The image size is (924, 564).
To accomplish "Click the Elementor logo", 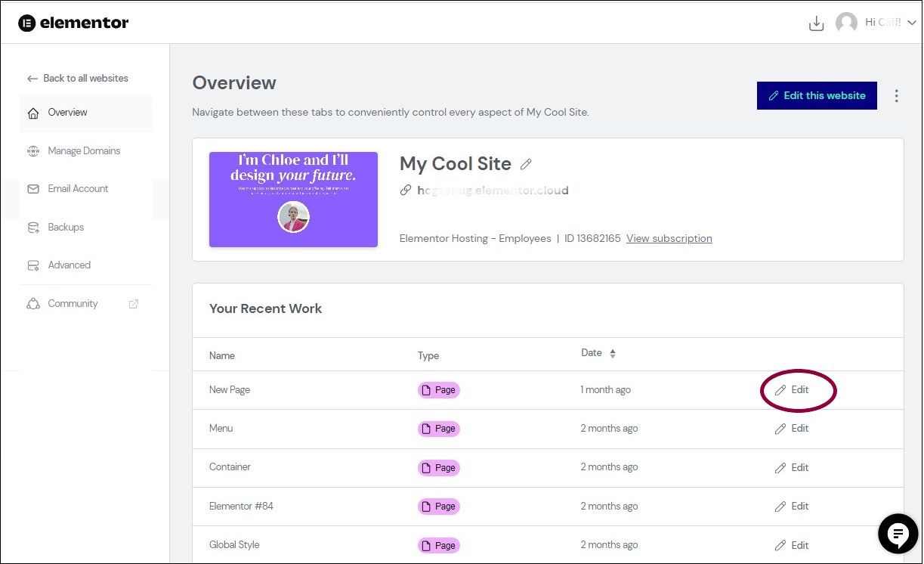I will pyautogui.click(x=73, y=23).
